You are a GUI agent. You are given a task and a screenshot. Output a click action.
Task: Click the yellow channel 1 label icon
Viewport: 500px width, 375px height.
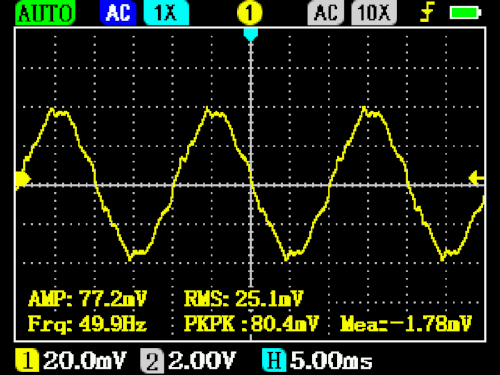pos(27,361)
